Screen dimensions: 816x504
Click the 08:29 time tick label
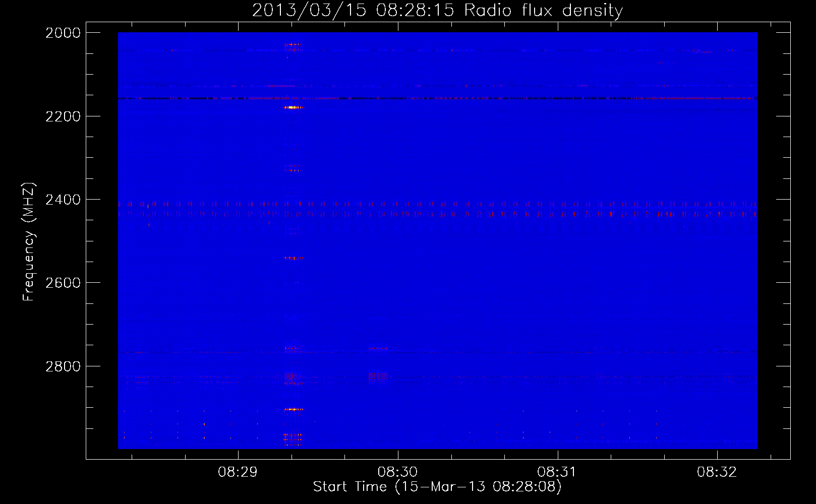(238, 472)
